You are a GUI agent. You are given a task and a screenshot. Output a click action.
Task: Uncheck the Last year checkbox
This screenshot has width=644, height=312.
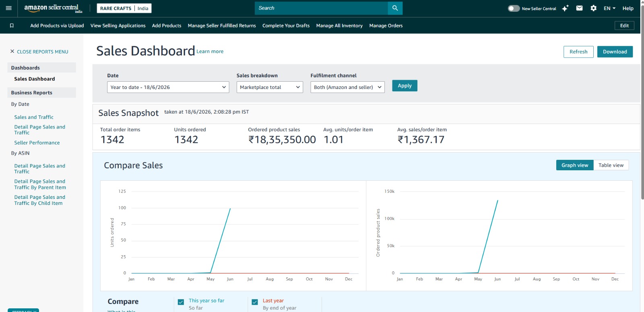(255, 302)
